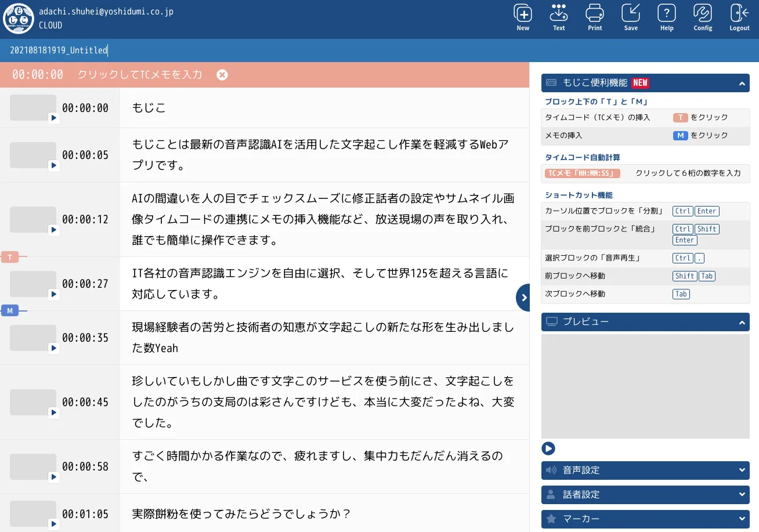The height and width of the screenshot is (532, 759).
Task: Open the Print icon
Action: [x=595, y=14]
